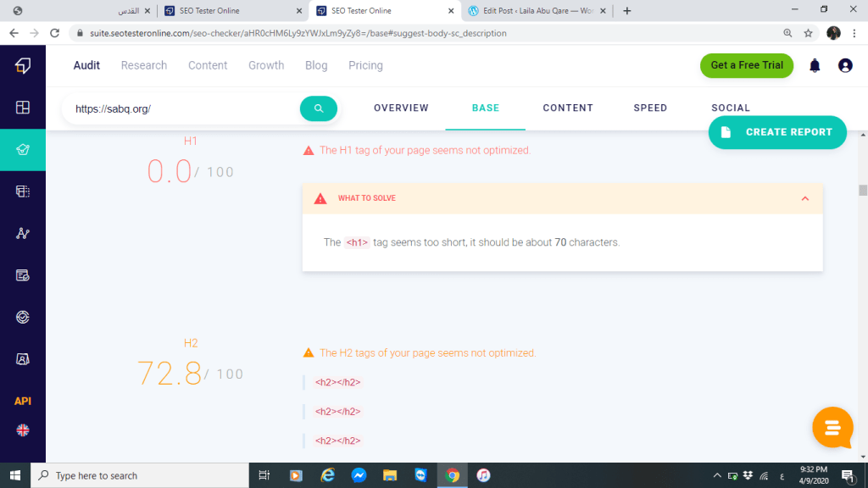
Task: Select the UK flag language icon
Action: (23, 430)
